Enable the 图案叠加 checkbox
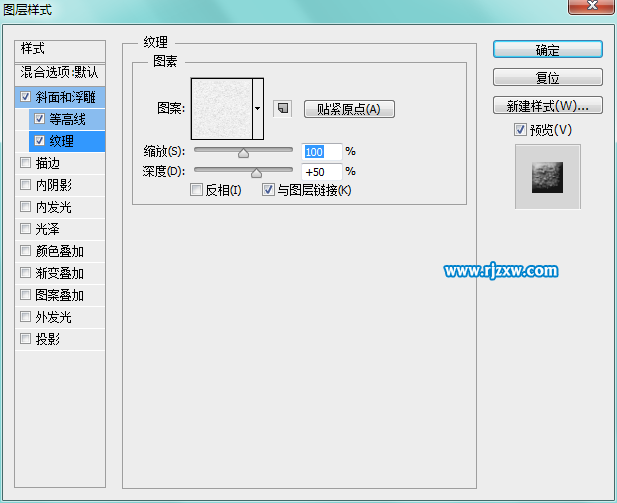This screenshot has width=617, height=503. pyautogui.click(x=26, y=295)
